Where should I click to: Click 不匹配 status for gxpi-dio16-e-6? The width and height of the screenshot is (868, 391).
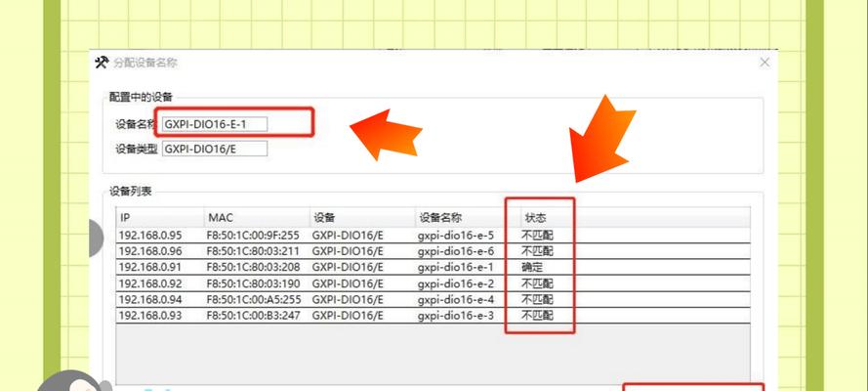click(538, 251)
